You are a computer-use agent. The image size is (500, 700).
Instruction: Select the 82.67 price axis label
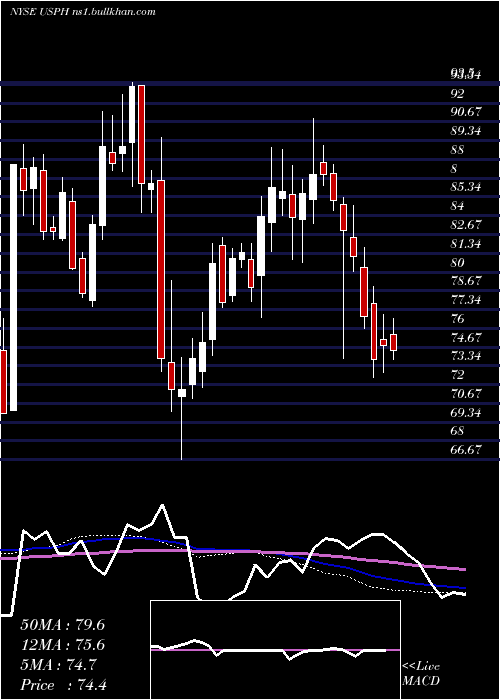point(465,225)
